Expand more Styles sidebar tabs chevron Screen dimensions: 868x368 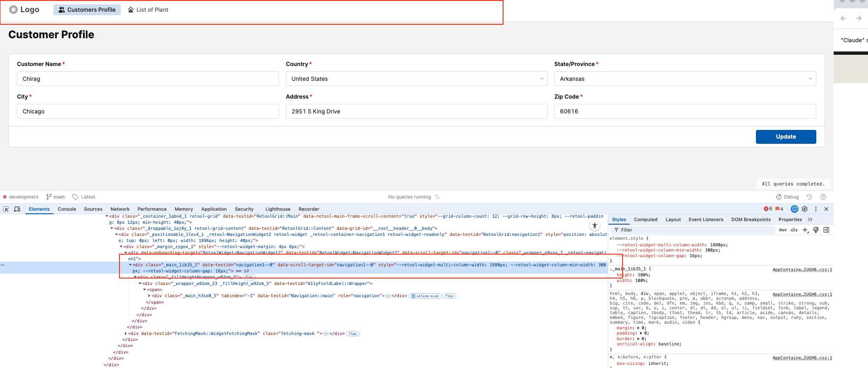810,219
